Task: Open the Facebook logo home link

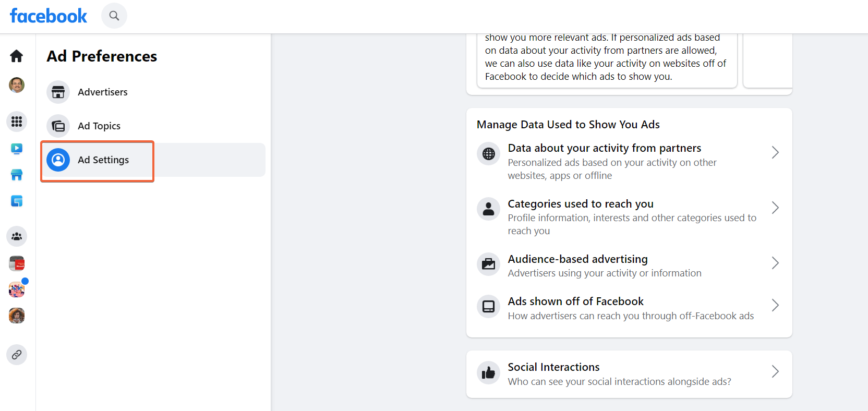Action: (49, 16)
